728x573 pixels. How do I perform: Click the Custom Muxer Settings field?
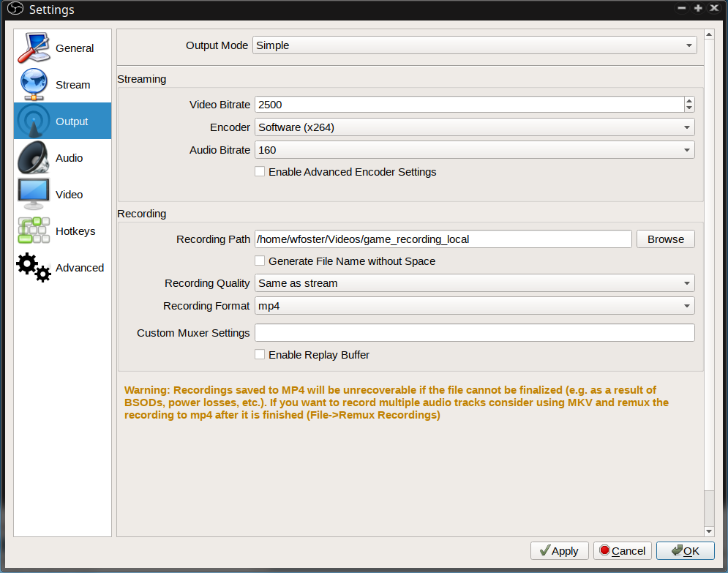(x=474, y=333)
